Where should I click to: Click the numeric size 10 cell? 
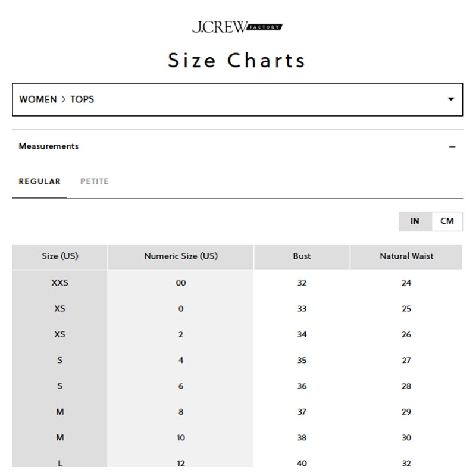[x=181, y=438]
